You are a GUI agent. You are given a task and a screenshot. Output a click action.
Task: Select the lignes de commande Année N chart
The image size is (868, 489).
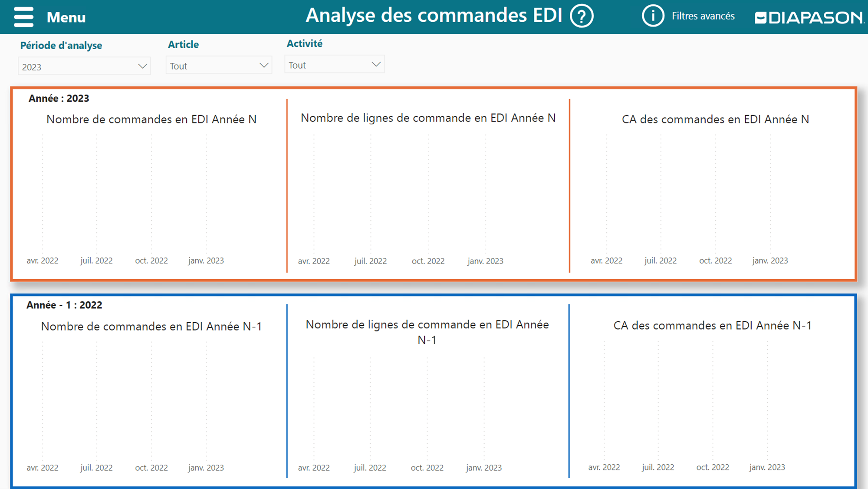pos(427,191)
